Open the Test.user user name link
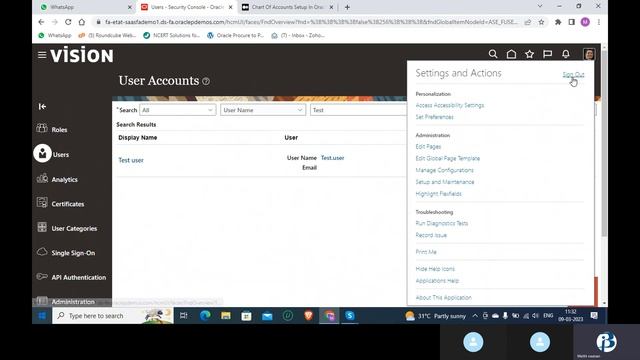The width and height of the screenshot is (640, 360). (x=332, y=158)
